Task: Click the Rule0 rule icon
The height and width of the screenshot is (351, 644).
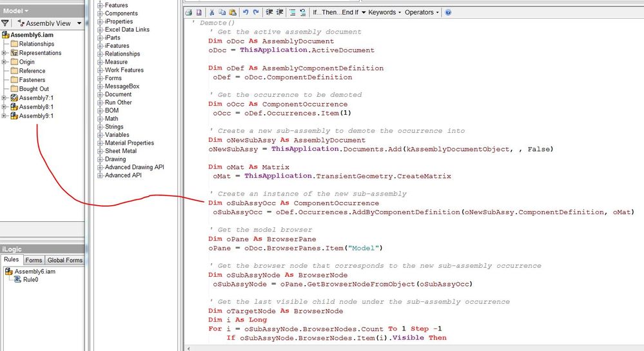Action: point(17,279)
